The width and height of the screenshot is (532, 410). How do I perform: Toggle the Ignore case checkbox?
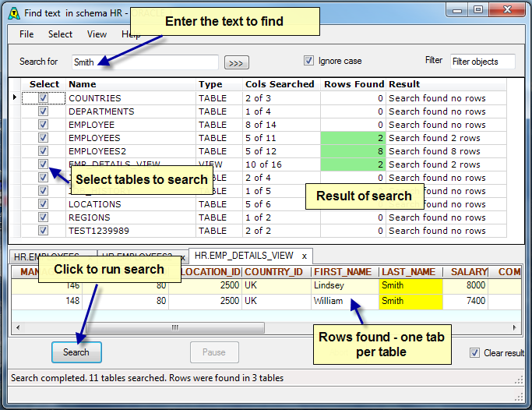308,61
